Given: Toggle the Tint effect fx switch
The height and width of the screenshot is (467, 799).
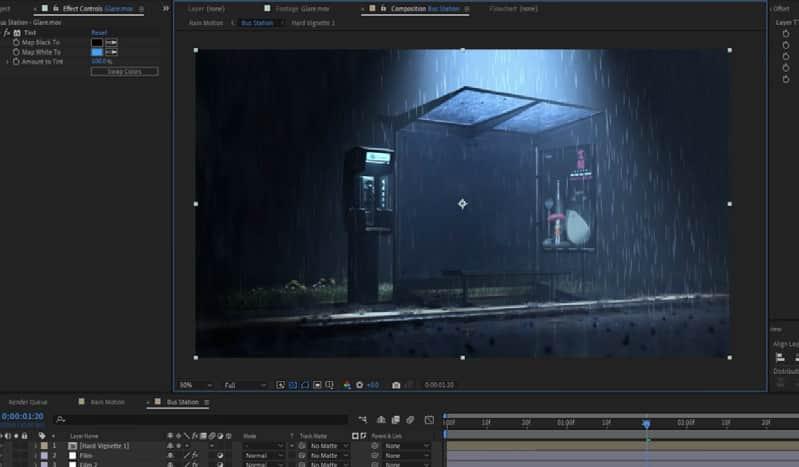Looking at the screenshot, I should coord(7,33).
